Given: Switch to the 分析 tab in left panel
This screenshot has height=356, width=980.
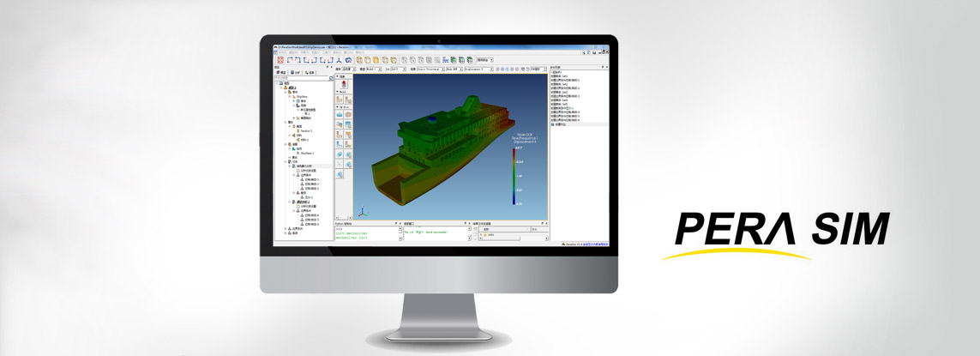Looking at the screenshot, I should [295, 73].
